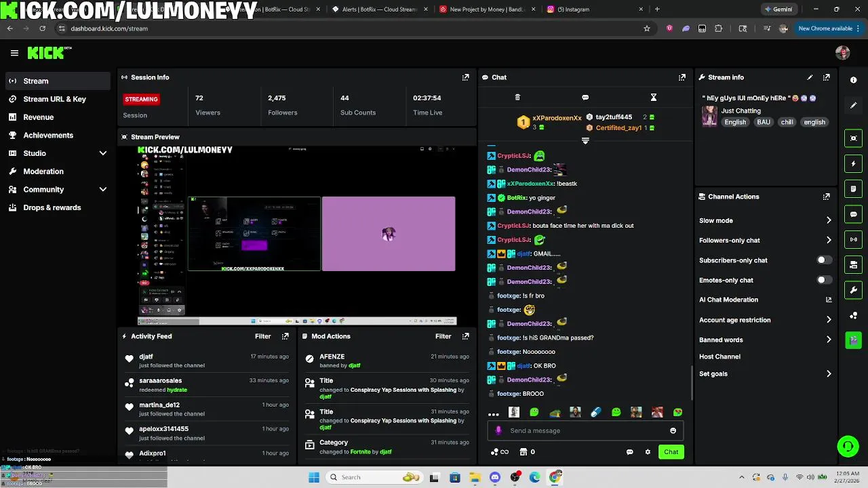Edit stream info with the pencil icon
868x488 pixels.
[810, 77]
